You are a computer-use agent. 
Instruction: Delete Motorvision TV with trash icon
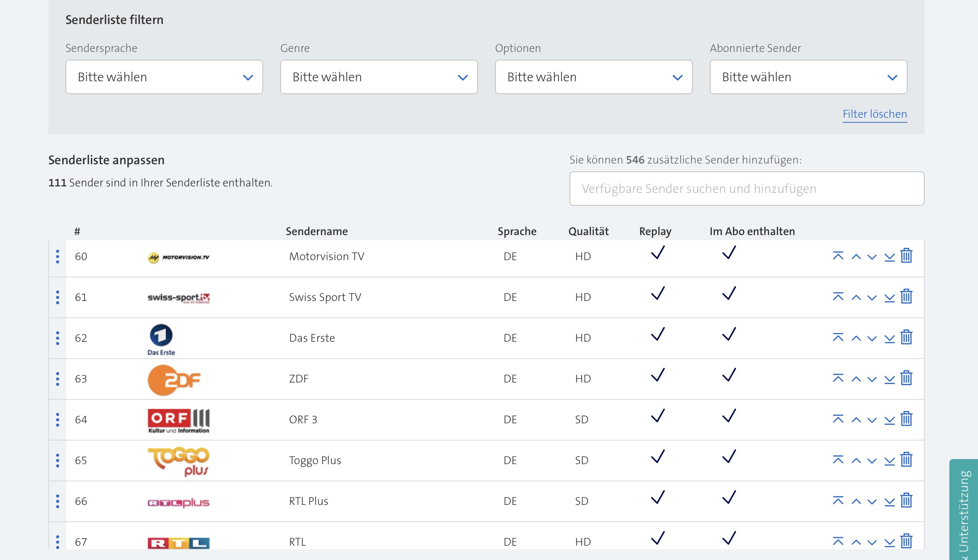906,255
